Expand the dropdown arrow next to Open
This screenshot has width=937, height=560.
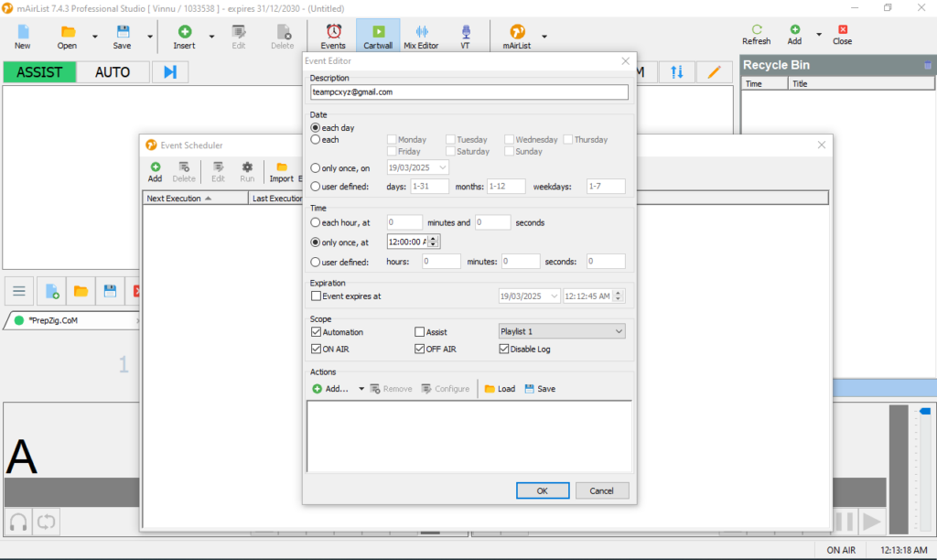tap(95, 37)
